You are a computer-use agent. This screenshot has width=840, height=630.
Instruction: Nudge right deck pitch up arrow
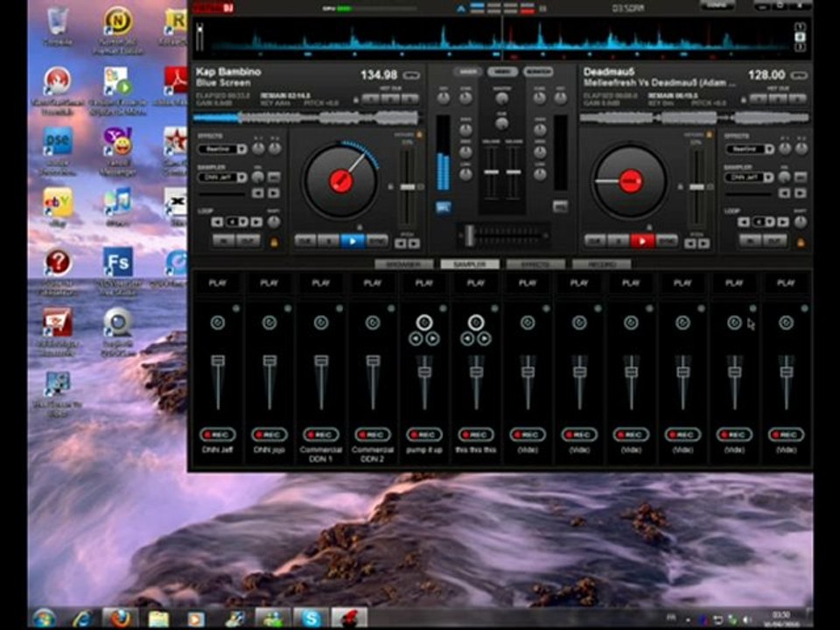(703, 244)
